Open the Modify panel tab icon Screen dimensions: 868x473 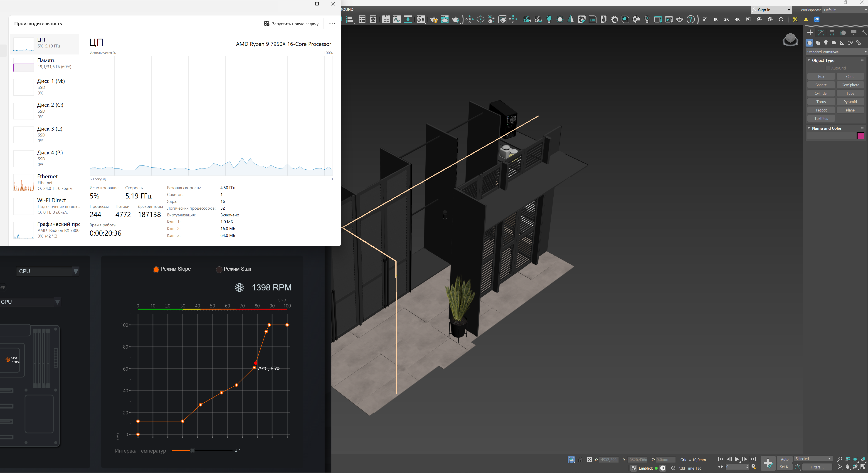click(821, 33)
